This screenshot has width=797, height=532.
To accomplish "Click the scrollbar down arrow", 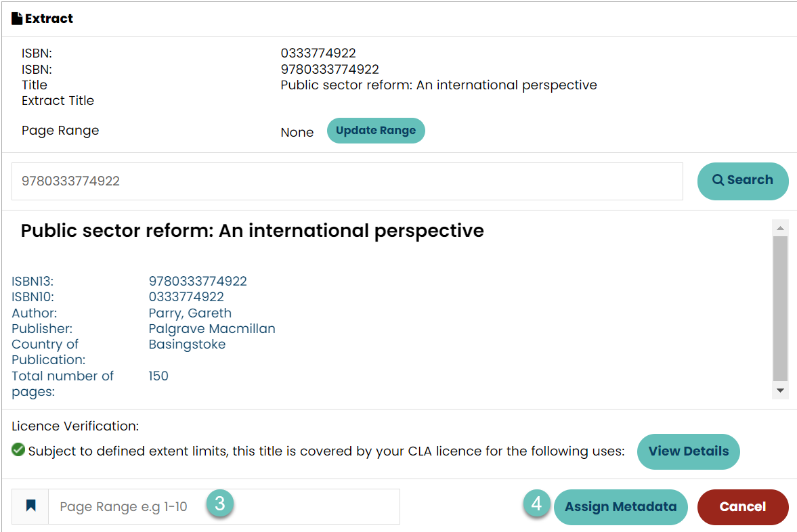I will pyautogui.click(x=779, y=391).
